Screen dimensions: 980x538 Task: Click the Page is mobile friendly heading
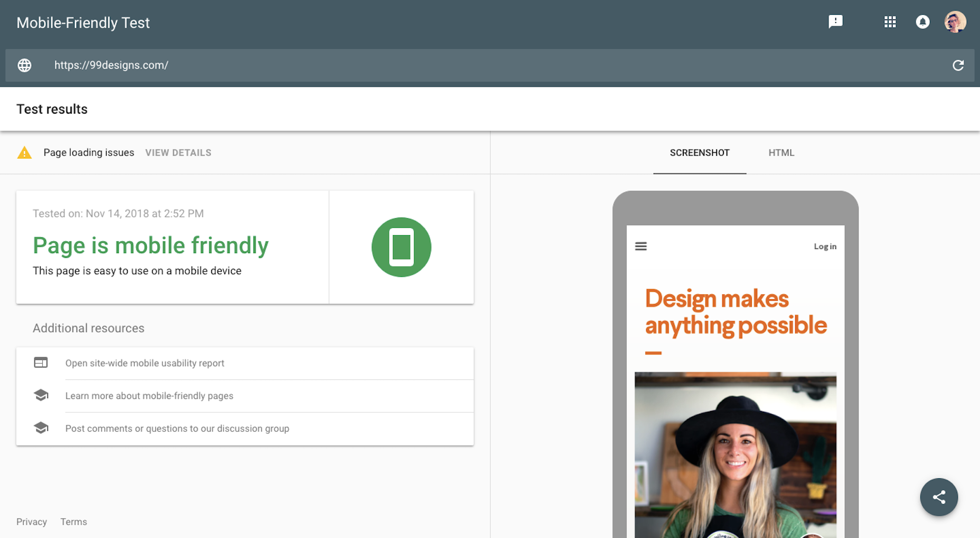[x=150, y=245]
